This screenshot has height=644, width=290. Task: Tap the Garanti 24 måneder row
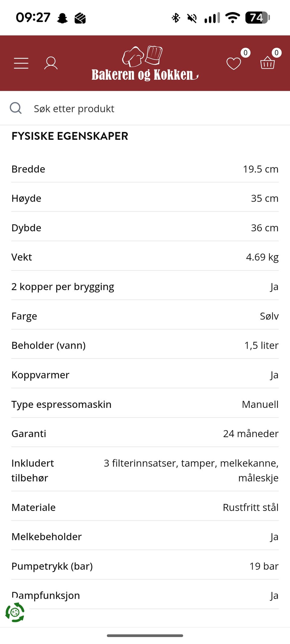click(x=145, y=434)
